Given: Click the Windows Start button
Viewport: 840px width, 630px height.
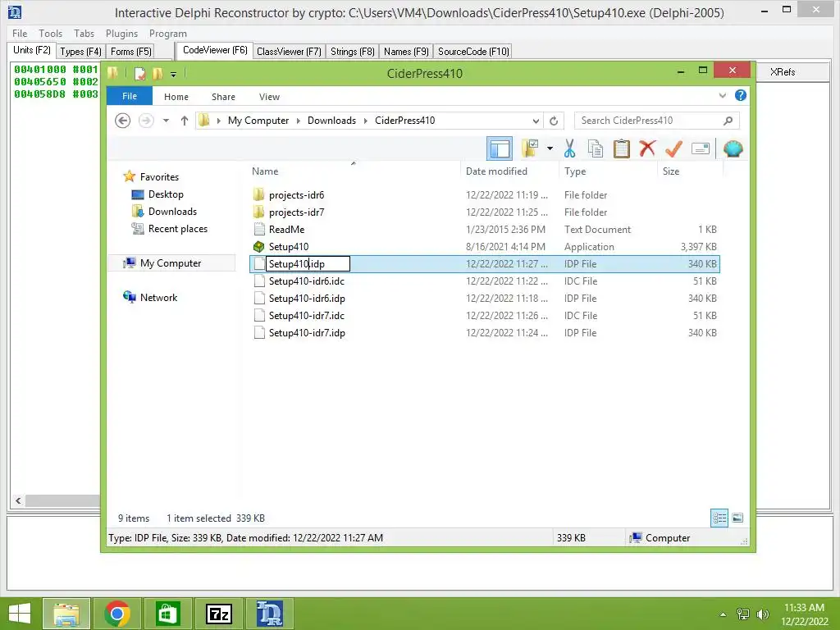Looking at the screenshot, I should pos(20,614).
